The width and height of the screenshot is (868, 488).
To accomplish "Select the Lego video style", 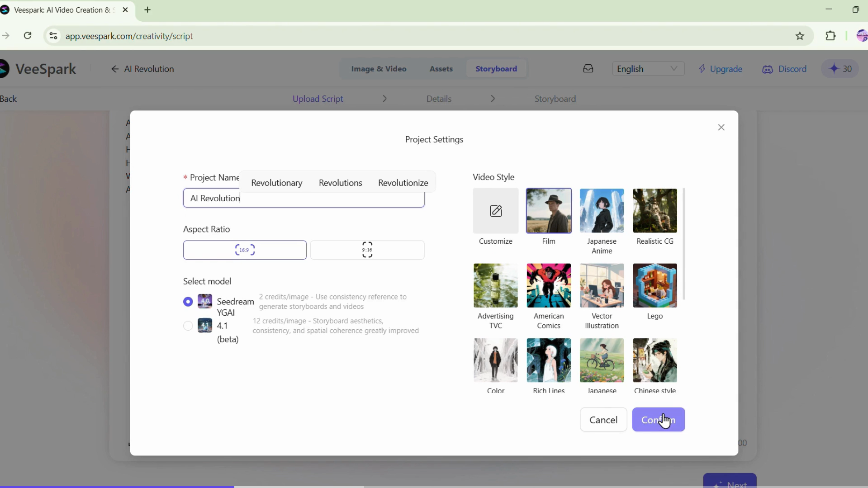I will (655, 285).
